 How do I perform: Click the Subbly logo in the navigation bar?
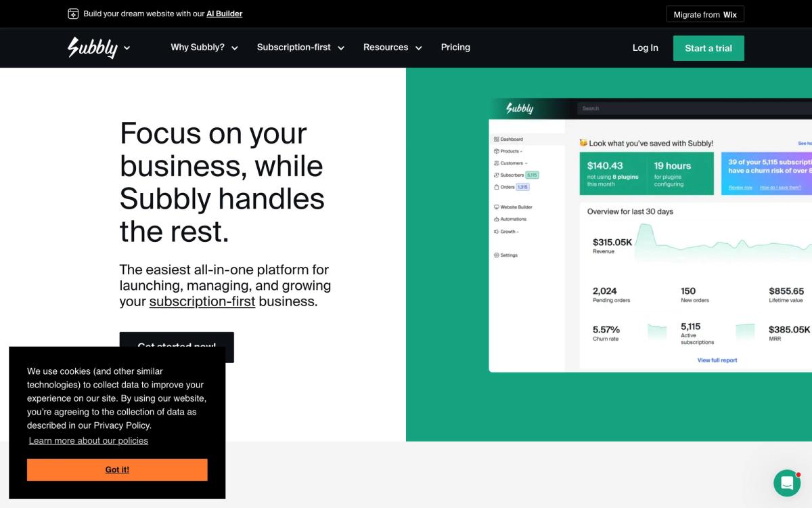[93, 47]
